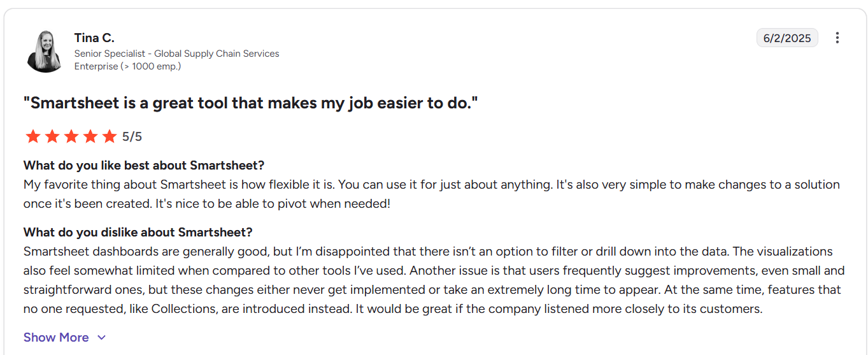
Task: Click the Enterprise (> 1000 emp.) label
Action: 127,66
